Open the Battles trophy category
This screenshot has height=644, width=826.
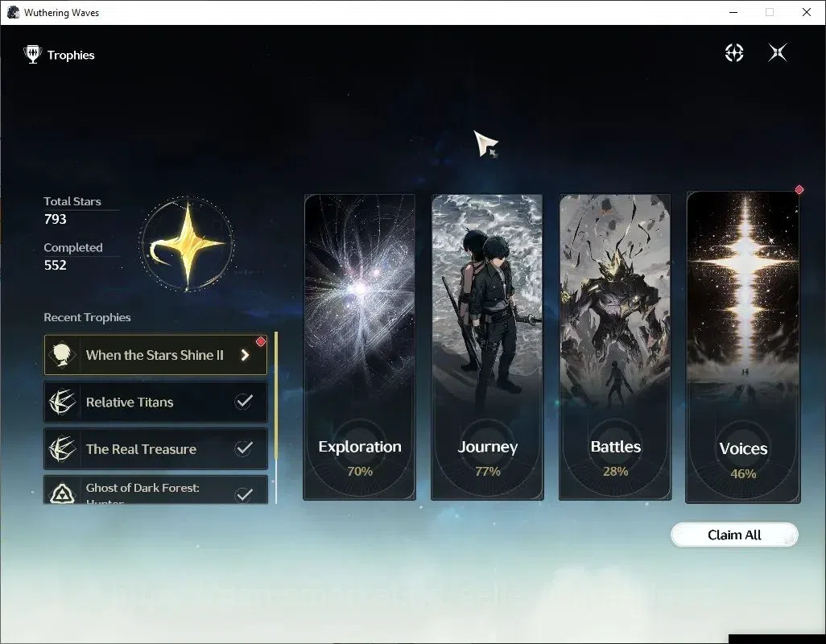click(x=615, y=347)
